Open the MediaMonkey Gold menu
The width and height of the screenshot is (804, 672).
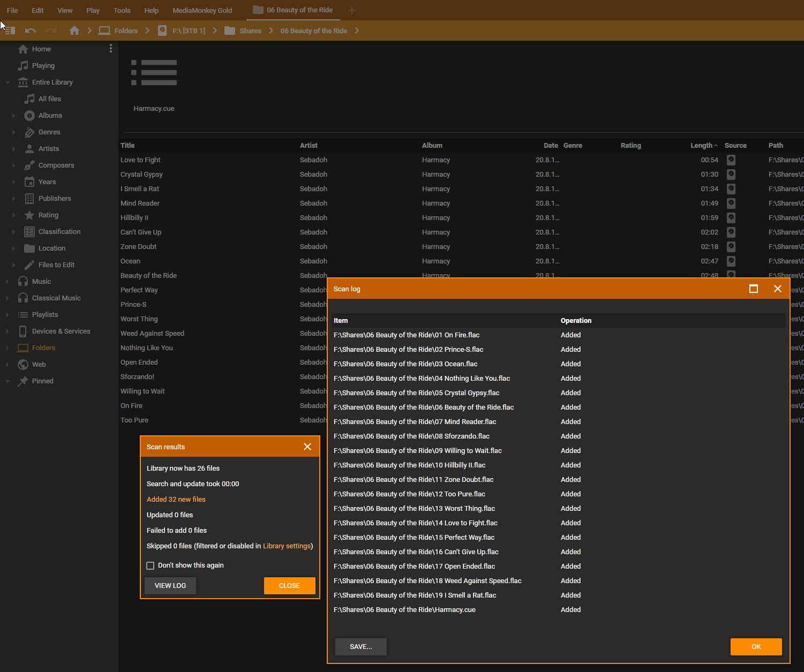(202, 10)
